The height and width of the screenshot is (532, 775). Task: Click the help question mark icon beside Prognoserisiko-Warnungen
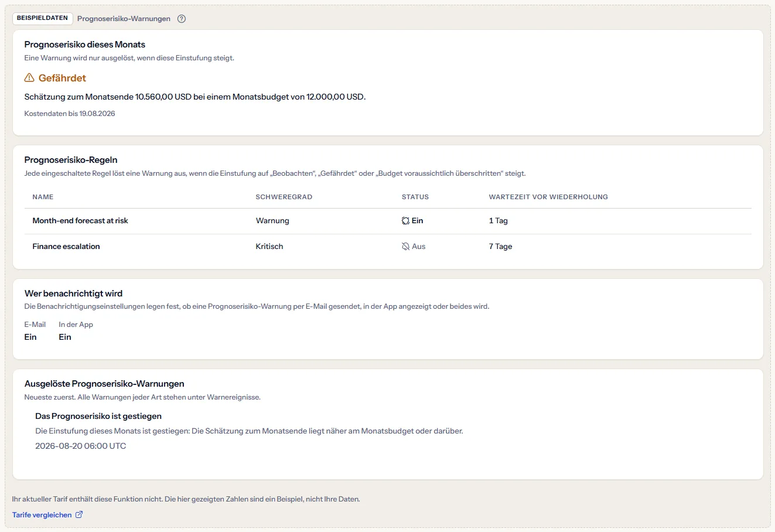coord(182,19)
